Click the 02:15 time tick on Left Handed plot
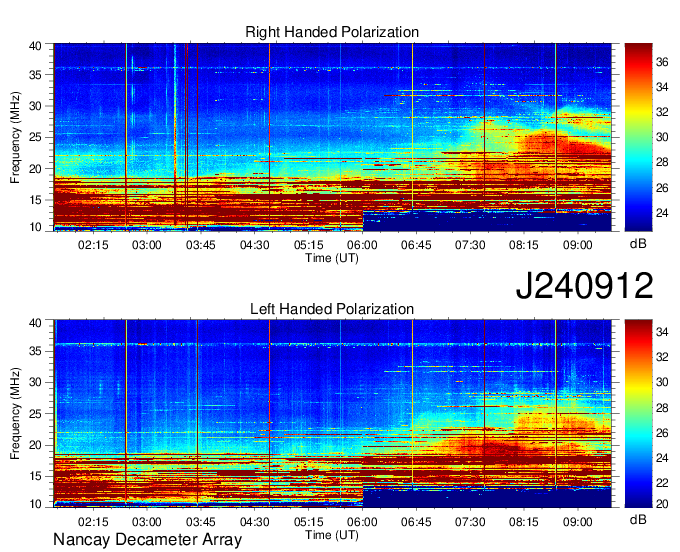Image resolution: width=680 pixels, height=552 pixels. coord(93,521)
